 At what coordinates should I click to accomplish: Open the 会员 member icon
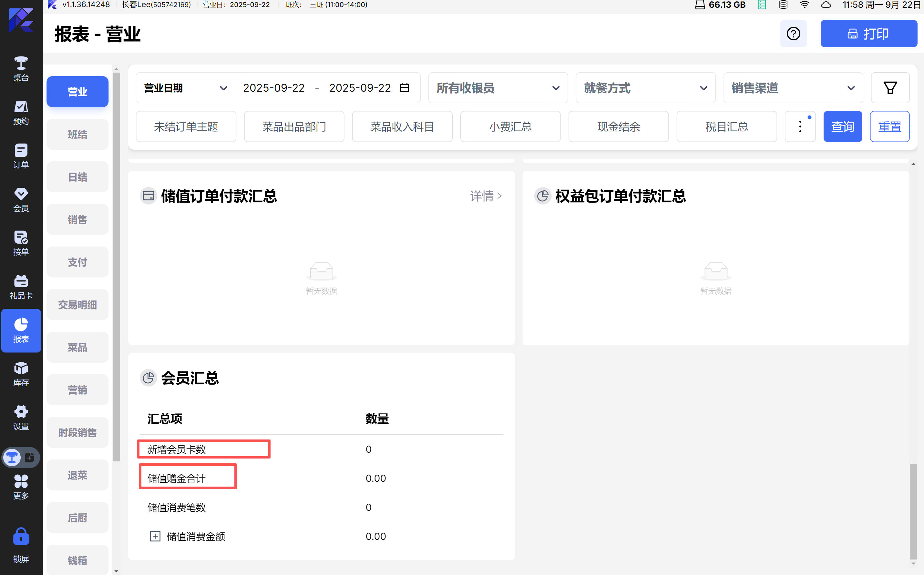pyautogui.click(x=21, y=199)
